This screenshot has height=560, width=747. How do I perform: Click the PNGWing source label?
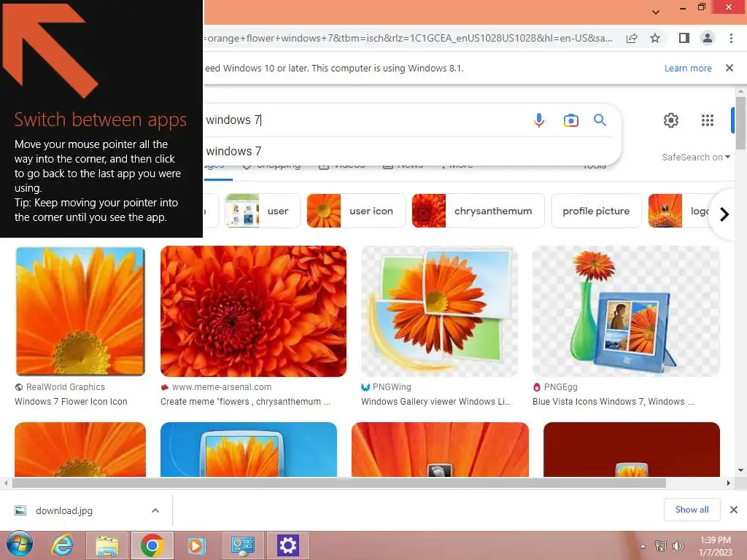[x=392, y=387]
